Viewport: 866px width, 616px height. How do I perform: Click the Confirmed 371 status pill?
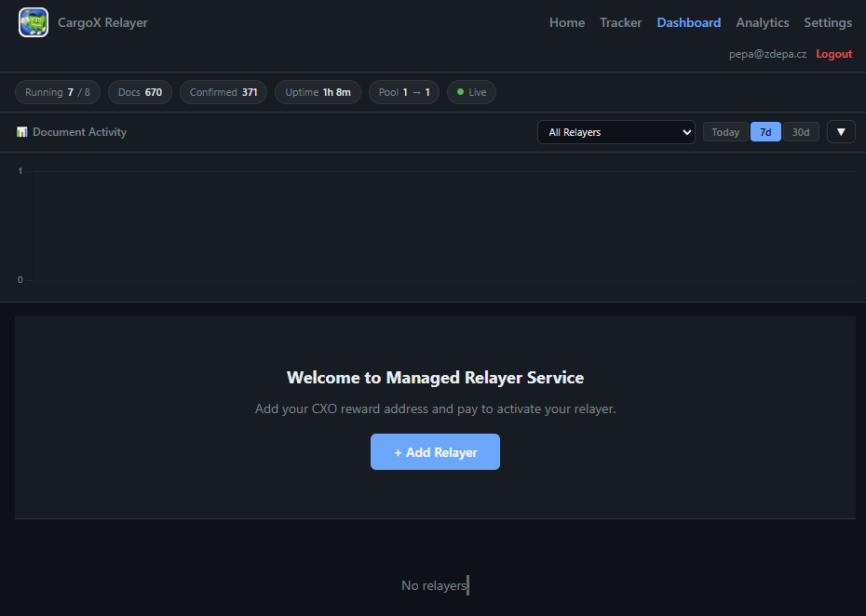[223, 91]
